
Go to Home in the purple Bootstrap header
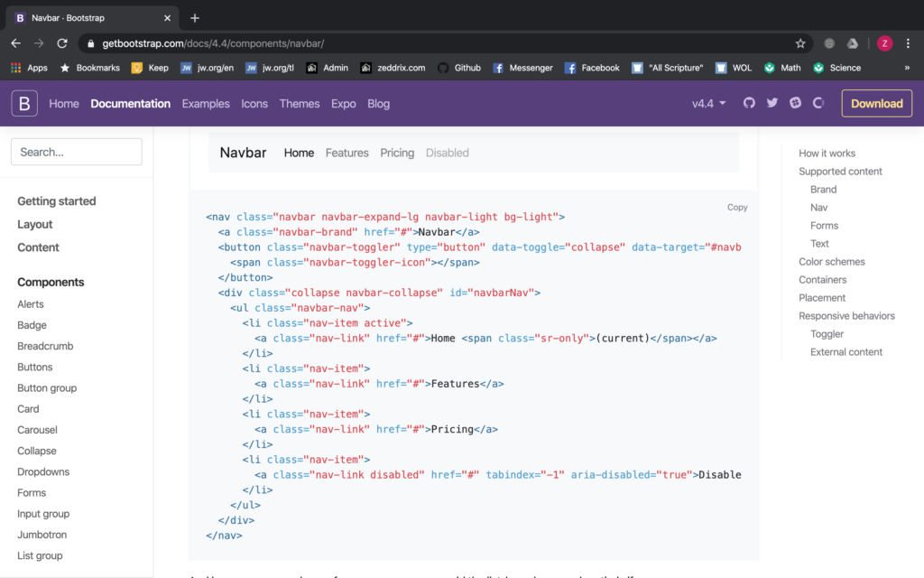[64, 104]
